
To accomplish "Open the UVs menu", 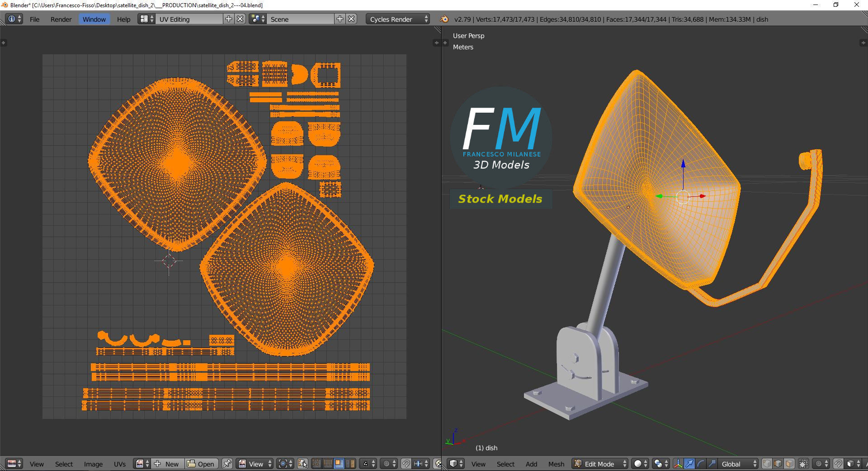I will click(120, 464).
